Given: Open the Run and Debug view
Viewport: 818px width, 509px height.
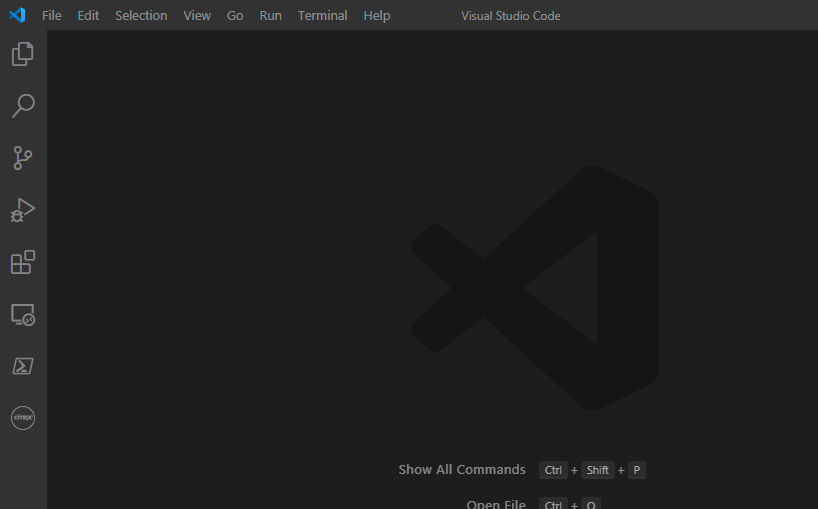Looking at the screenshot, I should [22, 210].
